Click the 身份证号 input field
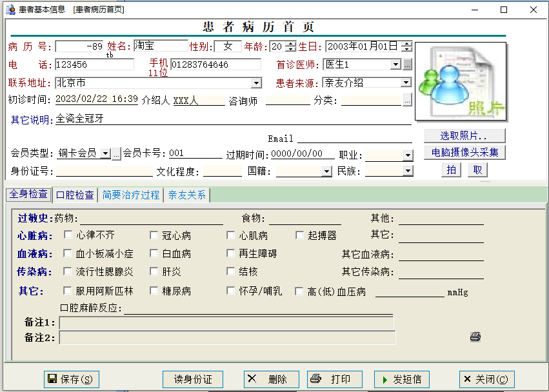 coord(105,171)
